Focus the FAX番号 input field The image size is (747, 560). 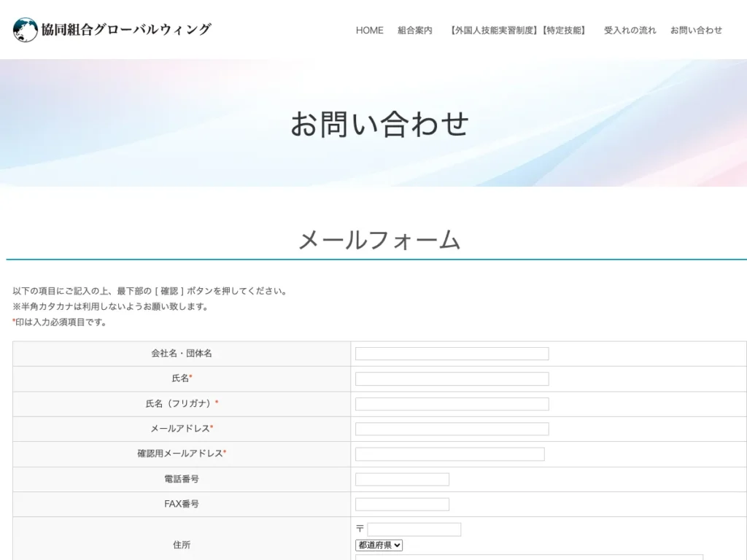tap(402, 505)
